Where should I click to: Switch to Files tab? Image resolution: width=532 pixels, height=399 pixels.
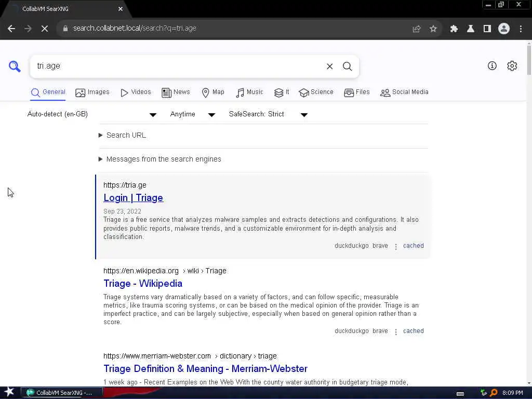[x=356, y=92]
